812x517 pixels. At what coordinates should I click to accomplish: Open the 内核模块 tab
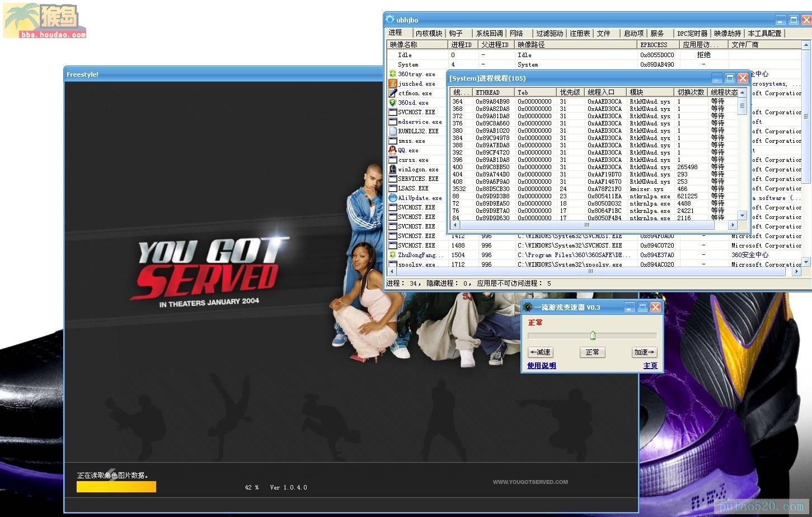point(429,33)
